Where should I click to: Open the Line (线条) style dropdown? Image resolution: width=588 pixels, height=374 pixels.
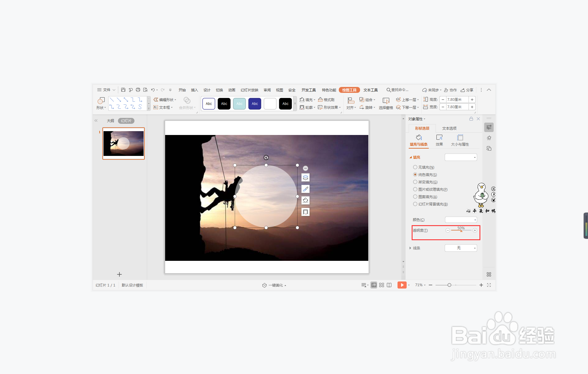click(x=461, y=248)
